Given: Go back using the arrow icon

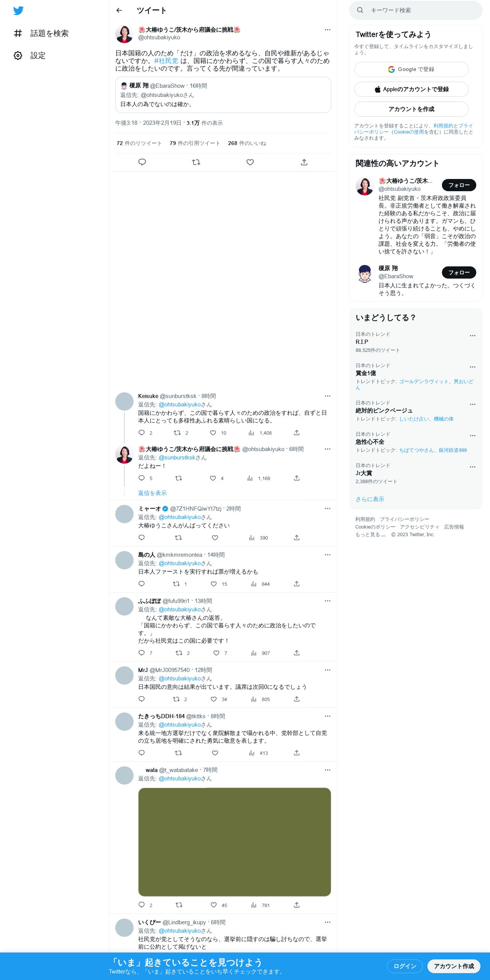Looking at the screenshot, I should coord(119,10).
